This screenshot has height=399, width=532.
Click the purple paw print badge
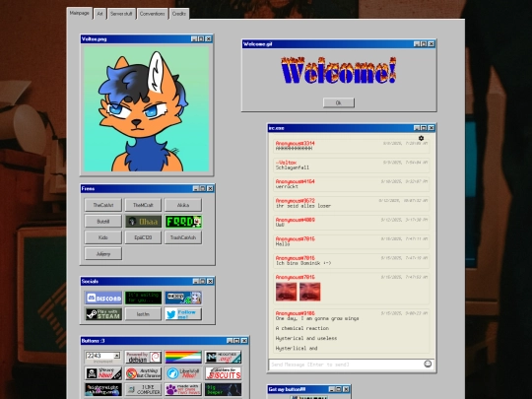click(x=183, y=389)
